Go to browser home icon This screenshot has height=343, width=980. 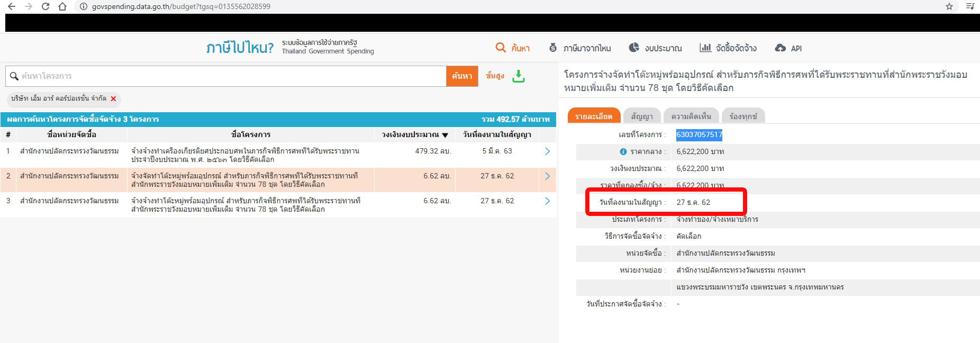pyautogui.click(x=62, y=6)
